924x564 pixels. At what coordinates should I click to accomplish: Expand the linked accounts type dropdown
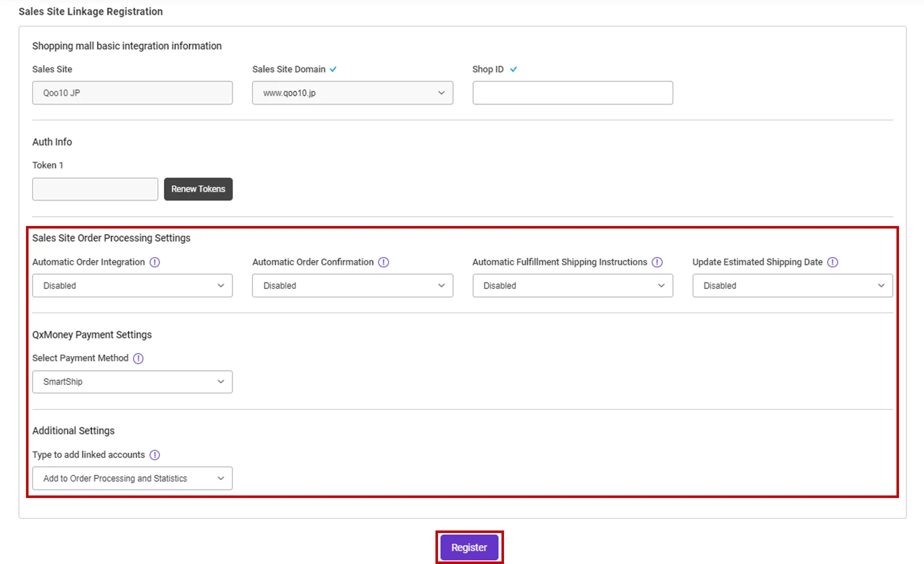[132, 478]
